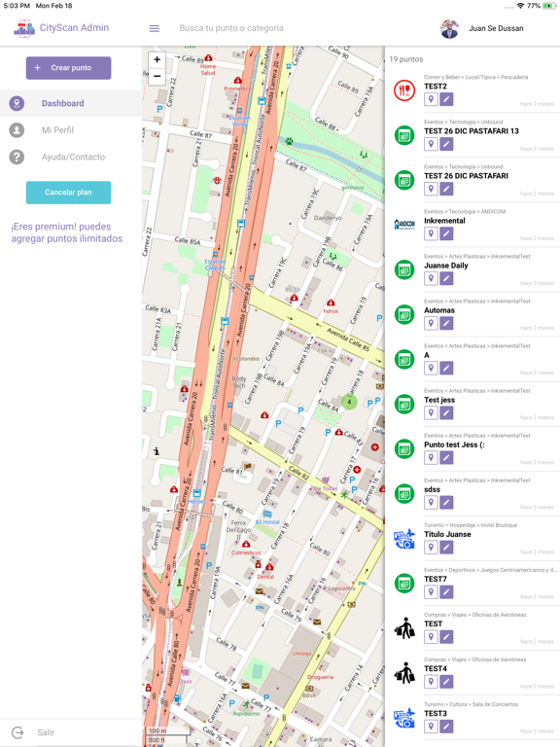
Task: Click the TEST shopping category icon
Action: [404, 628]
